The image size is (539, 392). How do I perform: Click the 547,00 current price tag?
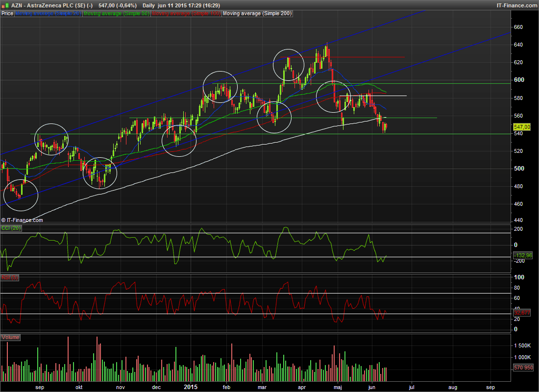(x=522, y=126)
